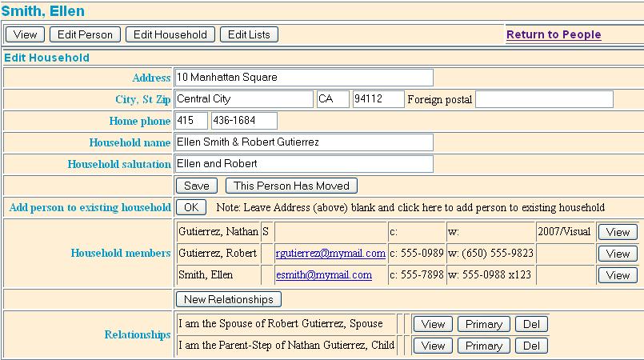Click the View button in top toolbar
The image size is (644, 360).
coord(26,34)
